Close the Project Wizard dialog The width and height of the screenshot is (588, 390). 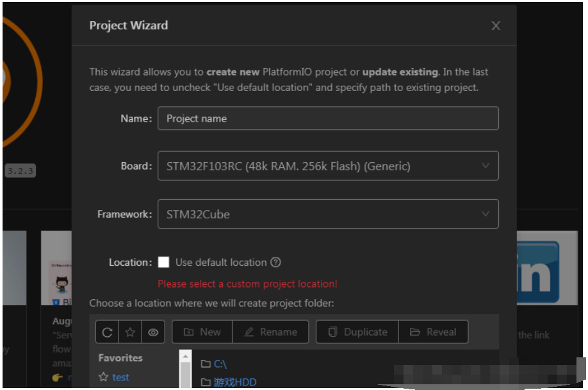tap(496, 26)
